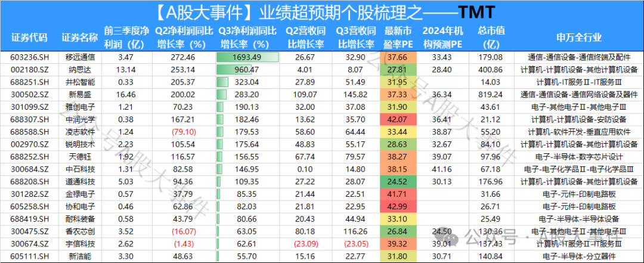This screenshot has height=263, width=644.
Task: Select the red PE cell 42.99
Action: 399,206
